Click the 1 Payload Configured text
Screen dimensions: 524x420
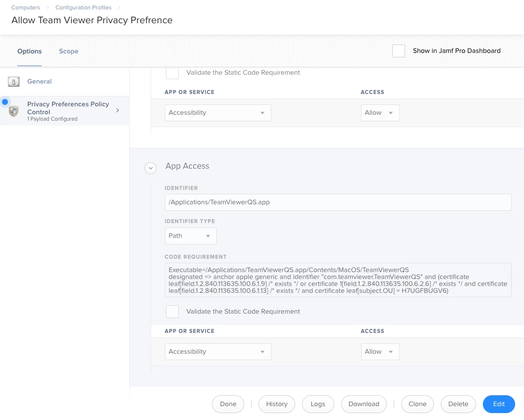click(52, 119)
